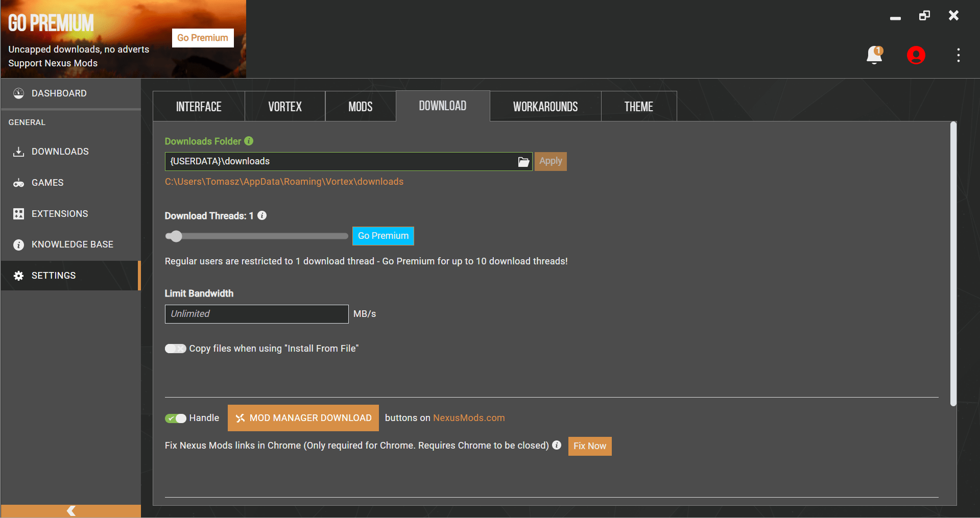Viewport: 980px width, 518px height.
Task: Toggle Copy files when using Install From File
Action: pyautogui.click(x=175, y=349)
